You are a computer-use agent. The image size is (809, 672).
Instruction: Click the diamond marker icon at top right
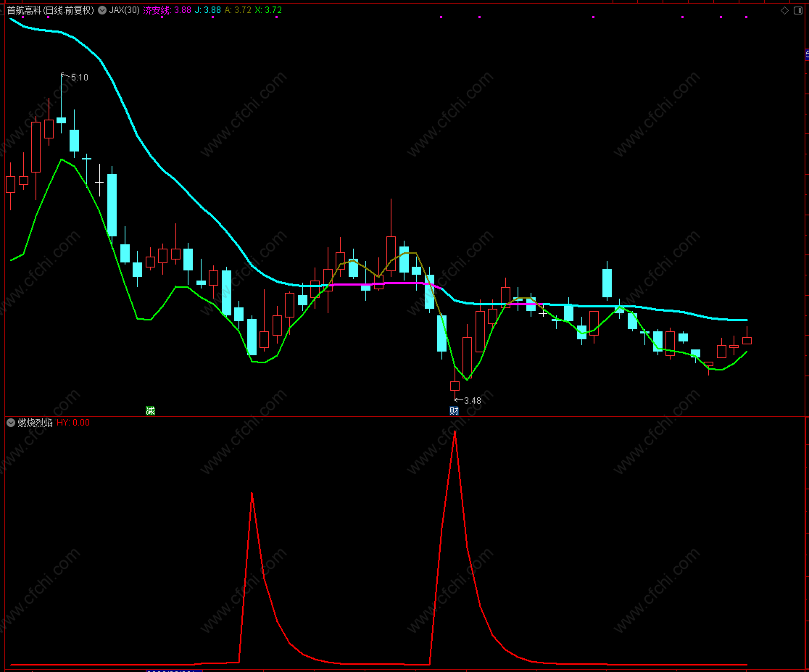(785, 10)
